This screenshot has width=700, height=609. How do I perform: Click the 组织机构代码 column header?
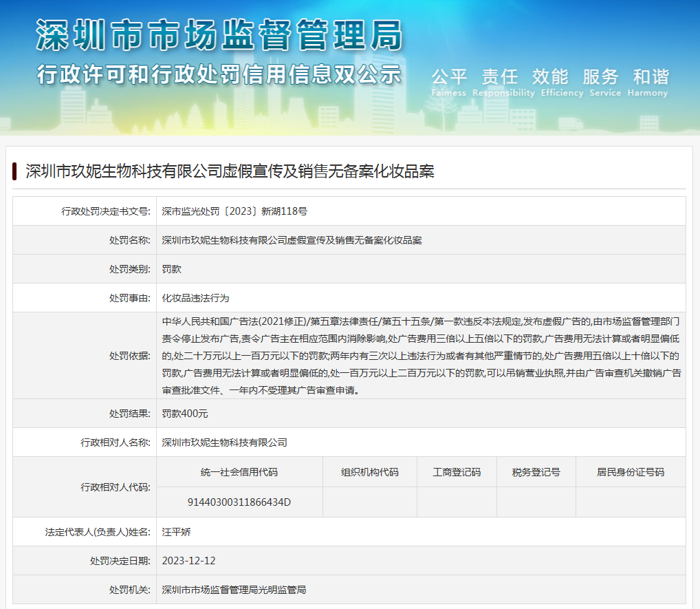pos(369,472)
